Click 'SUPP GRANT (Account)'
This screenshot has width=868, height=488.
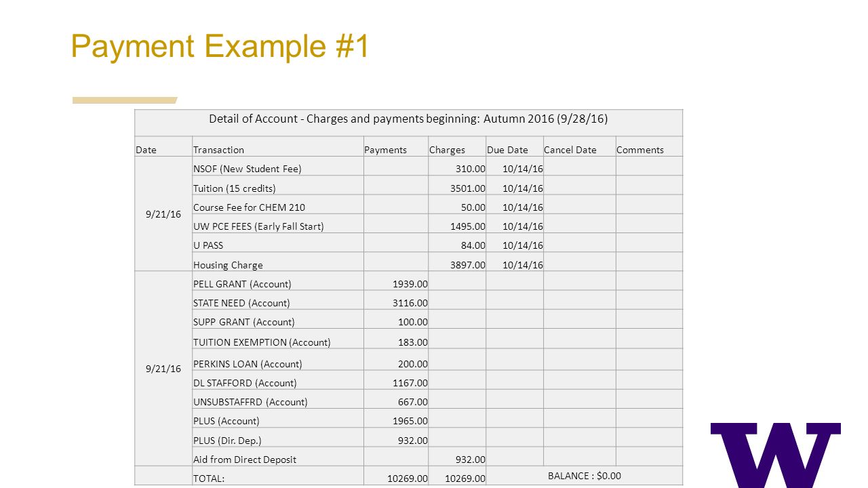point(244,322)
